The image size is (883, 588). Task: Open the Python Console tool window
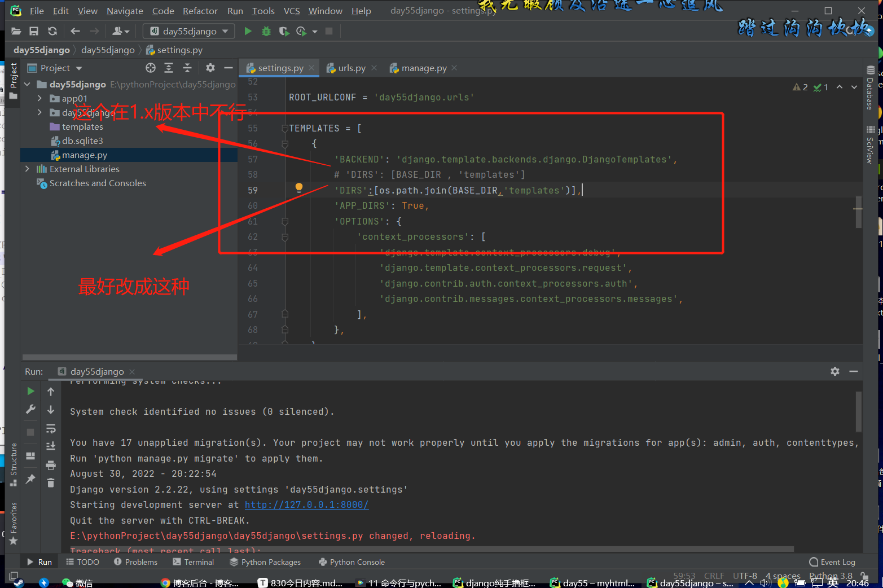[x=352, y=562]
